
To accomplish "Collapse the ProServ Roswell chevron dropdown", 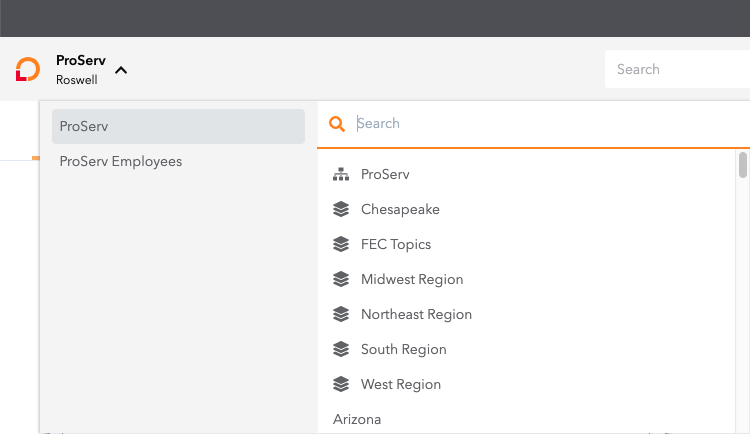I will tap(121, 70).
